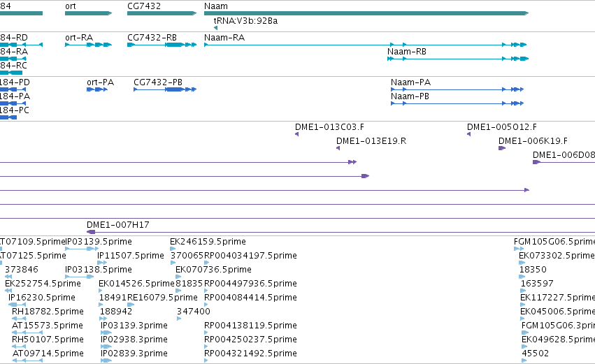The width and height of the screenshot is (595, 364).
Task: Click the EK049628.5prime EST label
Action: coord(558,340)
